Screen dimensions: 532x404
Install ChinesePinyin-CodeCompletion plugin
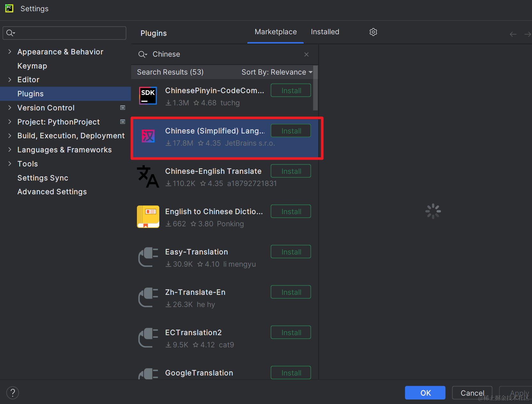coord(291,90)
